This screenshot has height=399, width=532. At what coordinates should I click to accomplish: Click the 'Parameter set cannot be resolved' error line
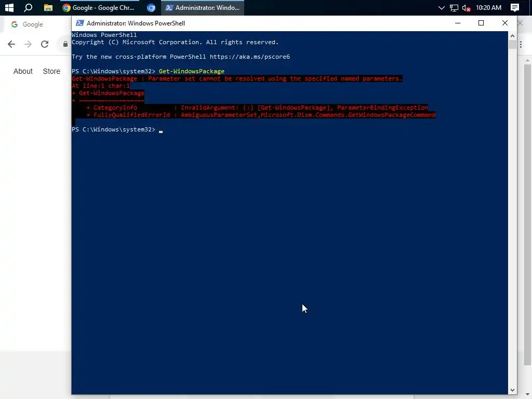point(237,78)
